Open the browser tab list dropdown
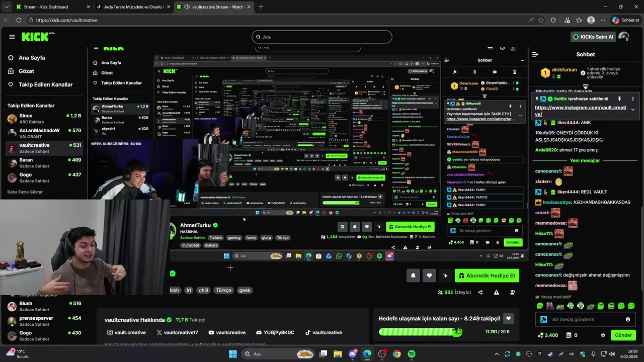The width and height of the screenshot is (644, 362). point(6,7)
